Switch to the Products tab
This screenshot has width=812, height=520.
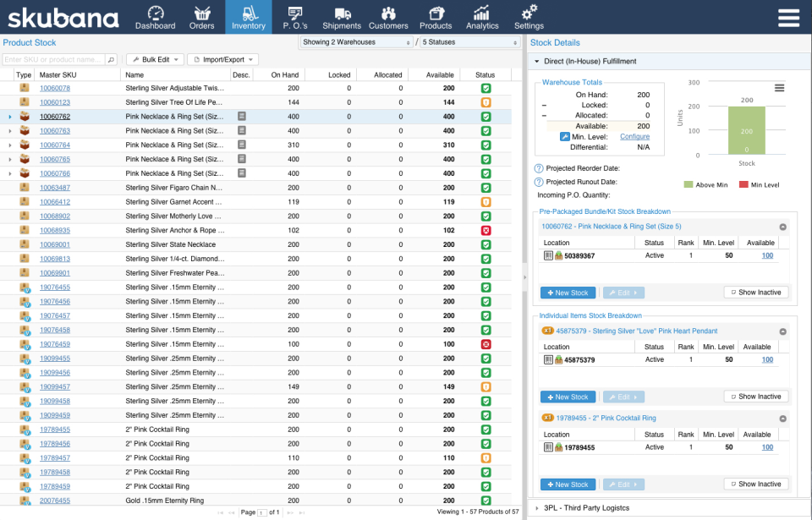pos(436,17)
